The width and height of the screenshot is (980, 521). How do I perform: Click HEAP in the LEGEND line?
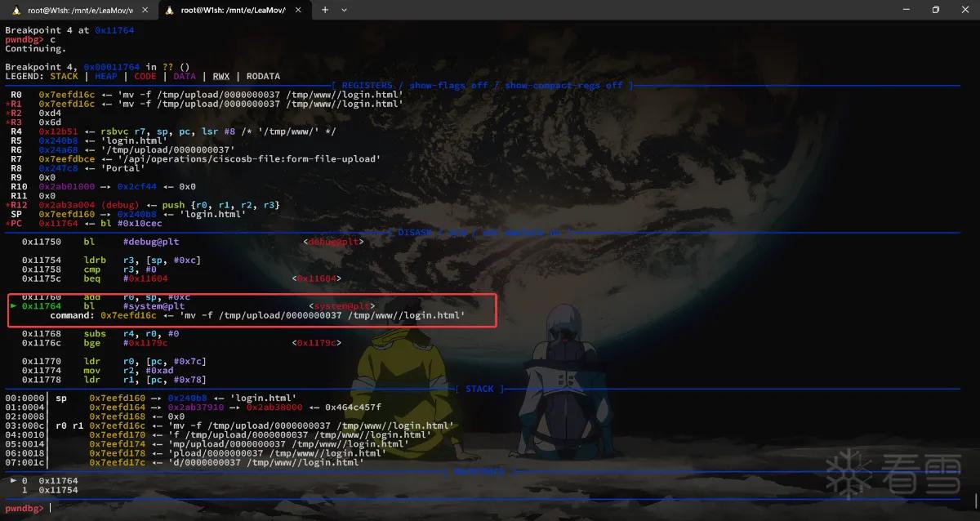coord(106,76)
